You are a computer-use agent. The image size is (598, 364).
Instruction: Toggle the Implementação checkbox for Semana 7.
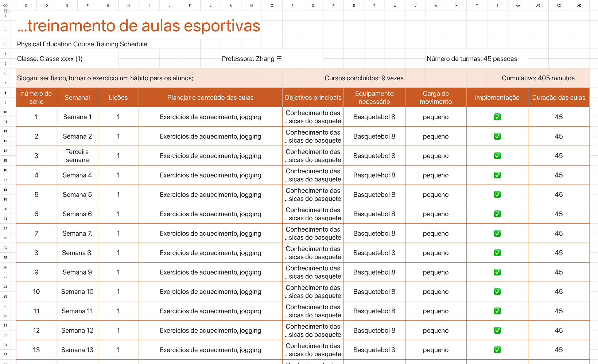(x=497, y=233)
